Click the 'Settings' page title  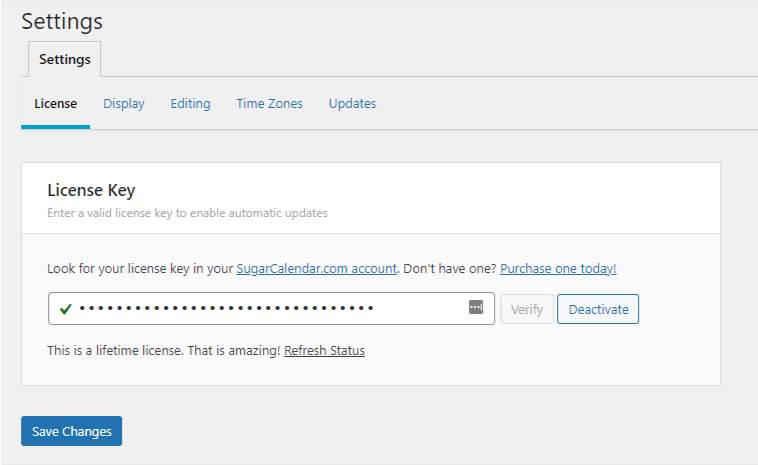coord(62,20)
